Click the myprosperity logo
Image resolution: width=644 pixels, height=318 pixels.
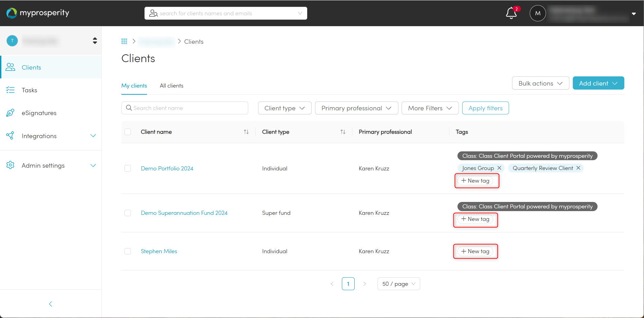[38, 13]
